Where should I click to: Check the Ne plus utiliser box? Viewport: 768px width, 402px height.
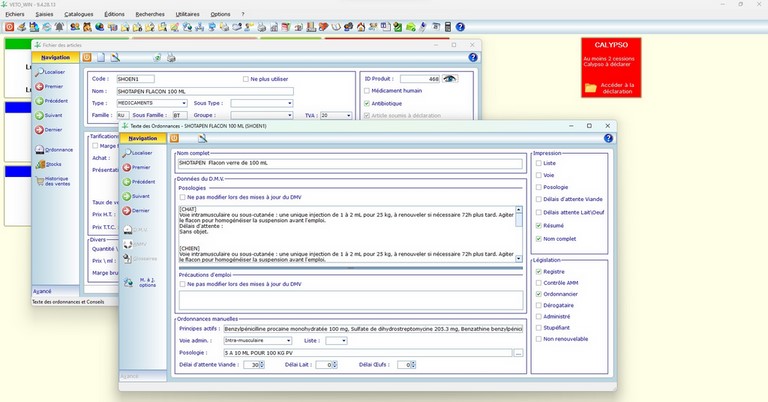[246, 78]
